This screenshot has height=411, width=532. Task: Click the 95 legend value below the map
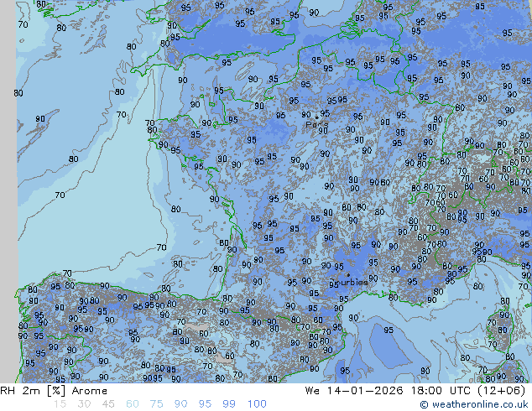click(x=205, y=404)
